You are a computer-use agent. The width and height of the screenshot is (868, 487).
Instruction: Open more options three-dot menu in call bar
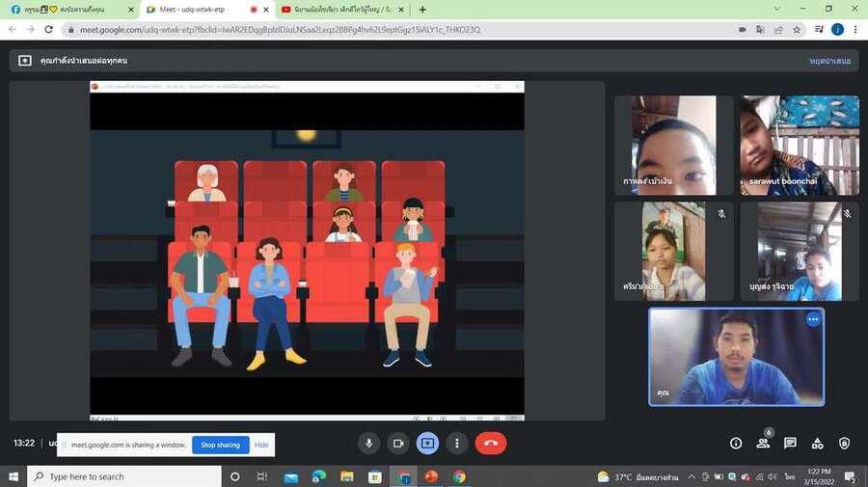coord(456,443)
